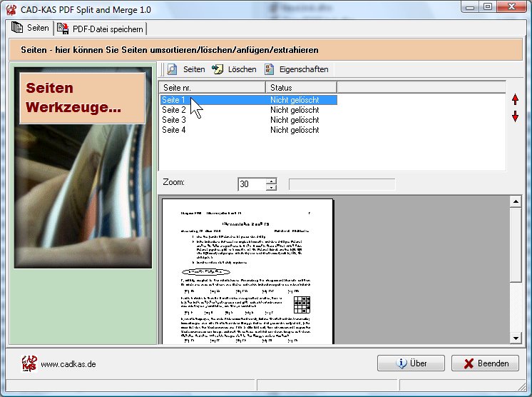Open the www.cadkas.de link
The height and width of the screenshot is (397, 532).
pos(68,364)
